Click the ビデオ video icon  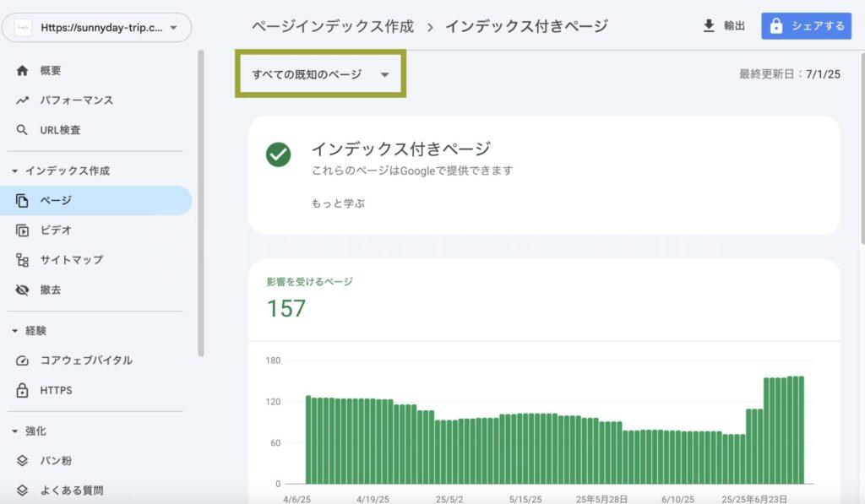[23, 230]
